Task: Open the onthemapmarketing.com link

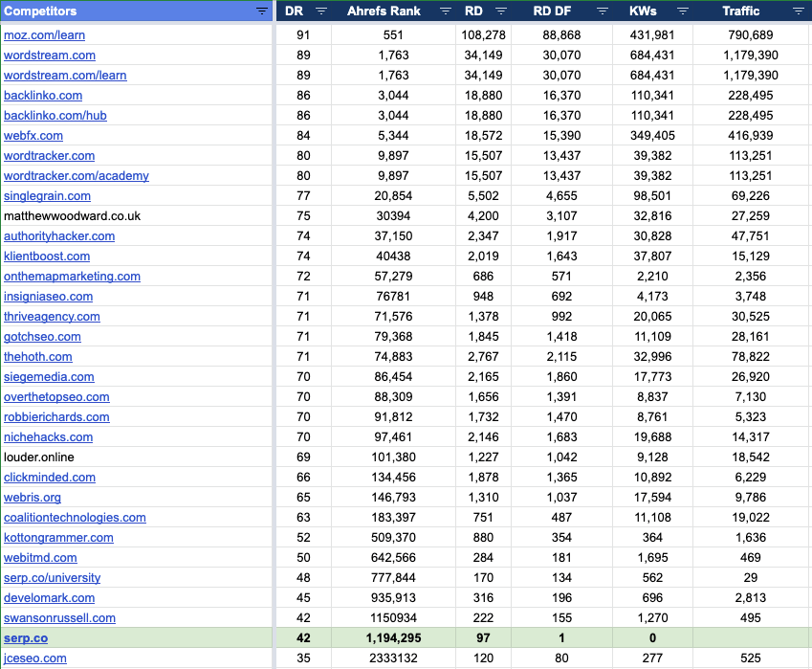Action: tap(72, 277)
